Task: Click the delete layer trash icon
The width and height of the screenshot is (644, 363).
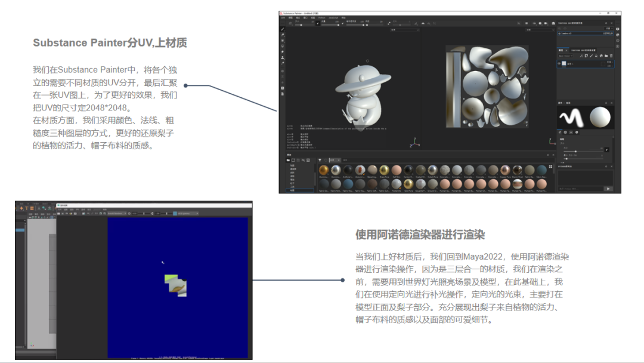Action: (611, 56)
